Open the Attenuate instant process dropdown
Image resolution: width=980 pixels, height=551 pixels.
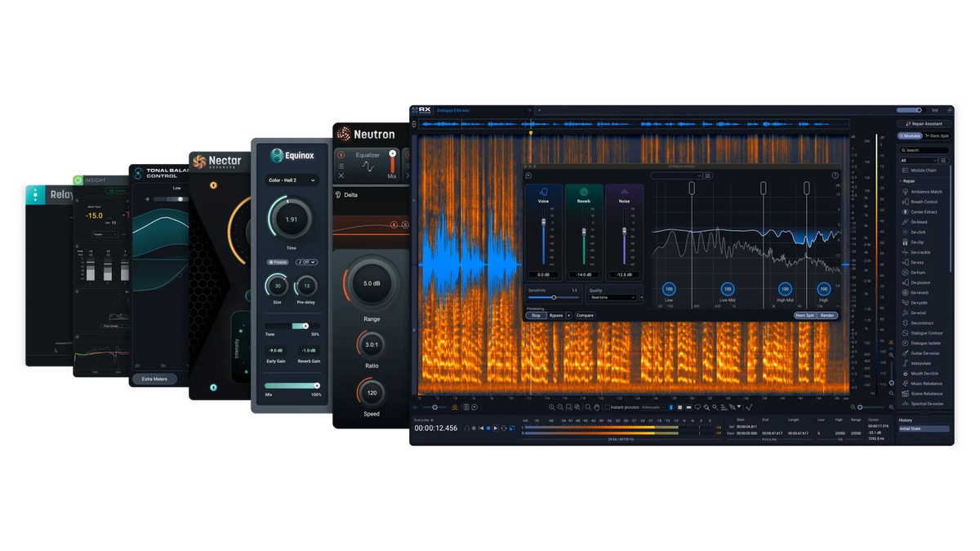[653, 407]
